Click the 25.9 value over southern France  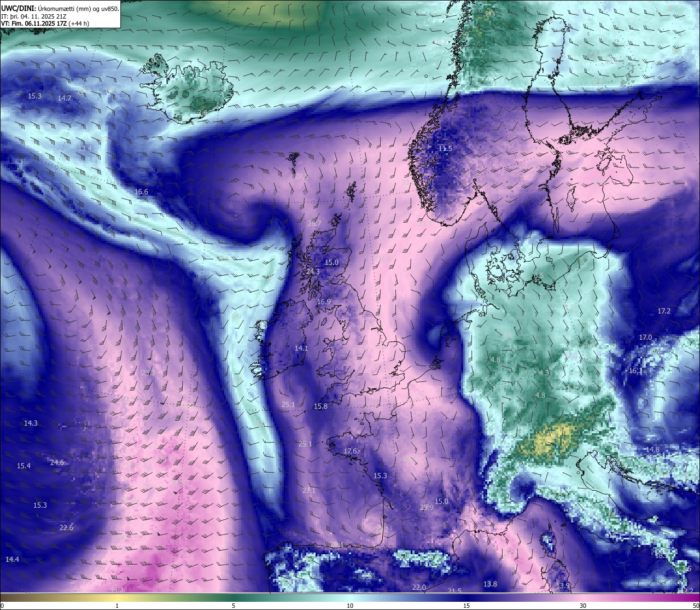pos(427,508)
